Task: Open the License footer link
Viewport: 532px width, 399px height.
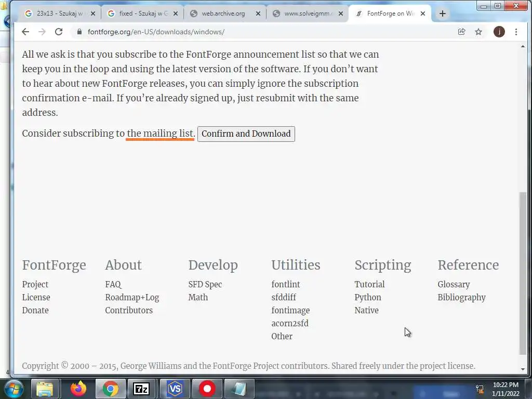Action: 36,297
